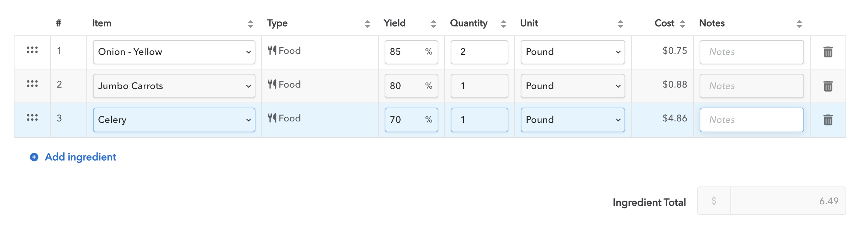Click Add ingredient link
This screenshot has width=868, height=229.
pos(80,157)
